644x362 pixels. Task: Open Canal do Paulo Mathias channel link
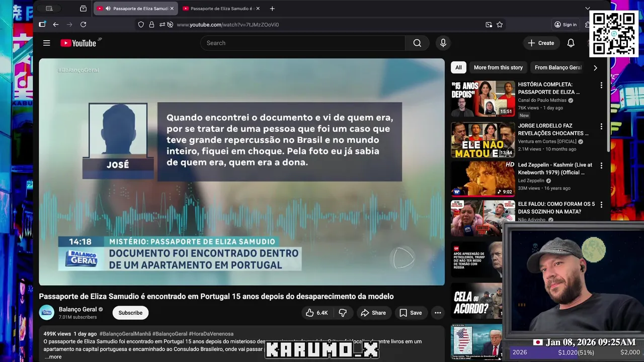pos(542,100)
